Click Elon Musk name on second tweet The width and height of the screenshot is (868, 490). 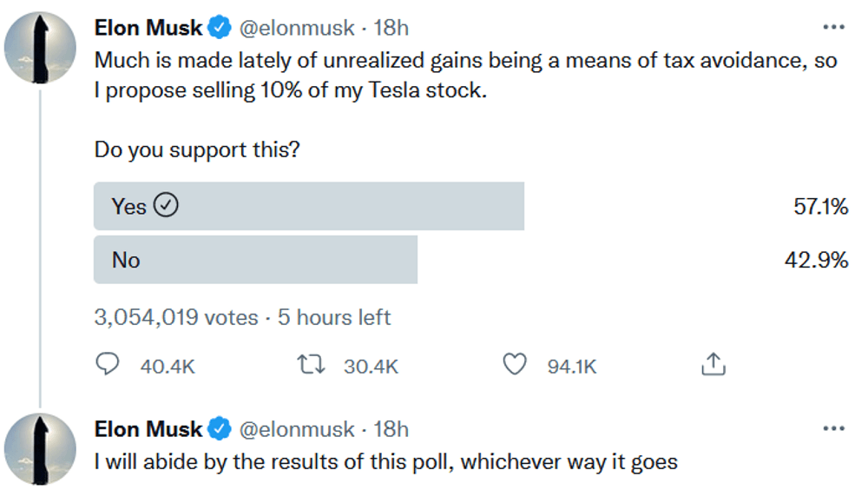coord(148,429)
